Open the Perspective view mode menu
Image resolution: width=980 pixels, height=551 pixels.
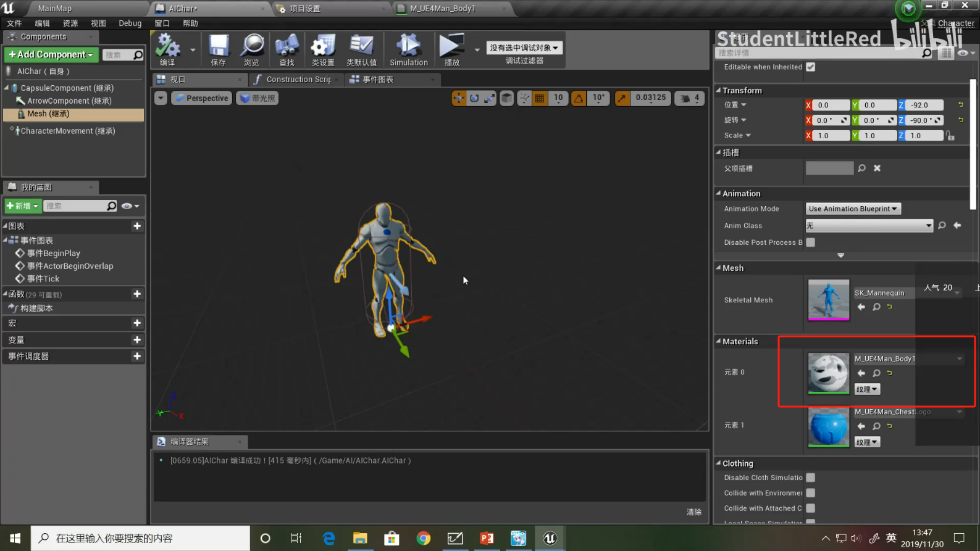pyautogui.click(x=201, y=98)
